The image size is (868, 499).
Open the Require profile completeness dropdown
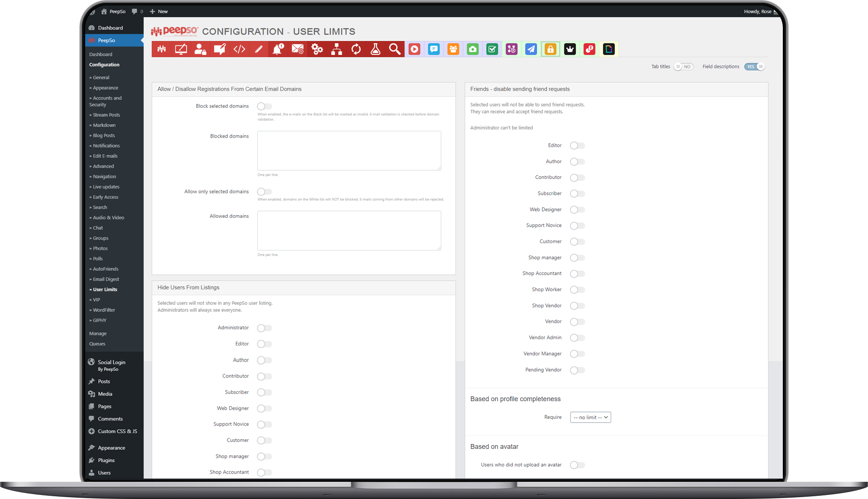tap(590, 417)
